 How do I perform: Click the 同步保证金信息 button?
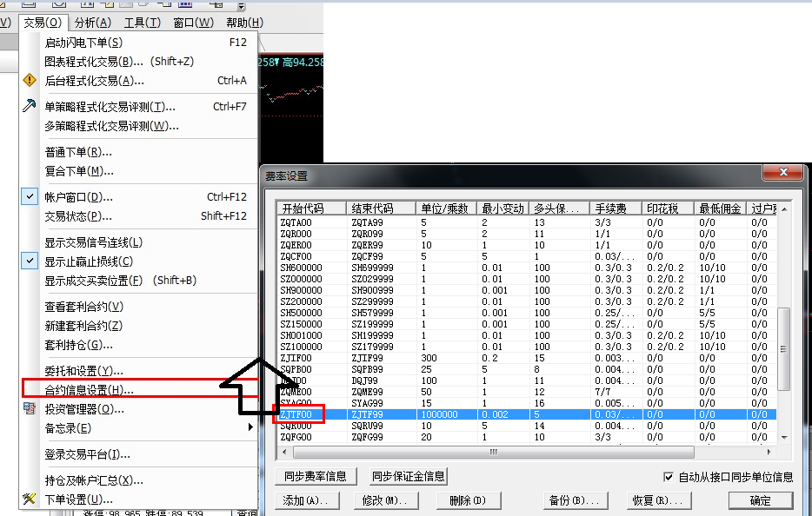408,476
